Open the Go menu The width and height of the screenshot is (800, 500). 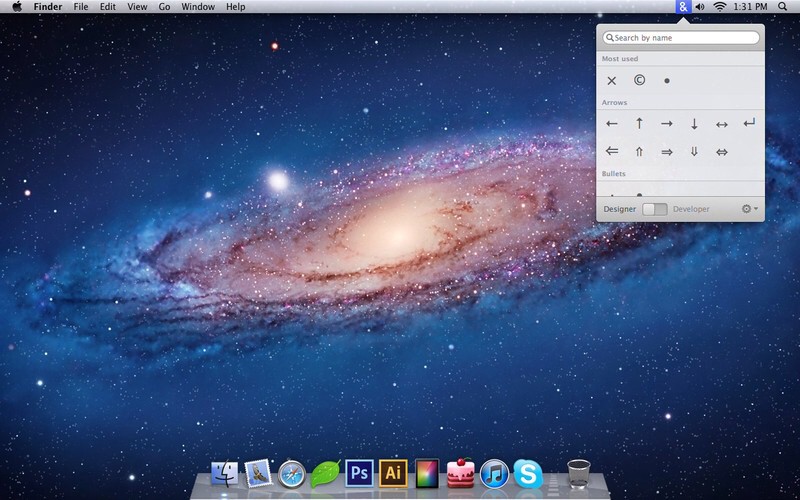coord(164,7)
